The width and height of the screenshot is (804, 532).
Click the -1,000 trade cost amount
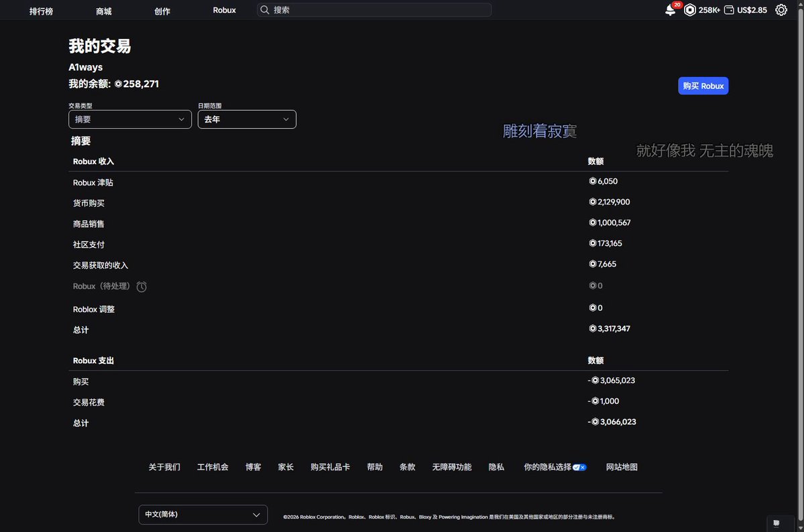click(603, 401)
